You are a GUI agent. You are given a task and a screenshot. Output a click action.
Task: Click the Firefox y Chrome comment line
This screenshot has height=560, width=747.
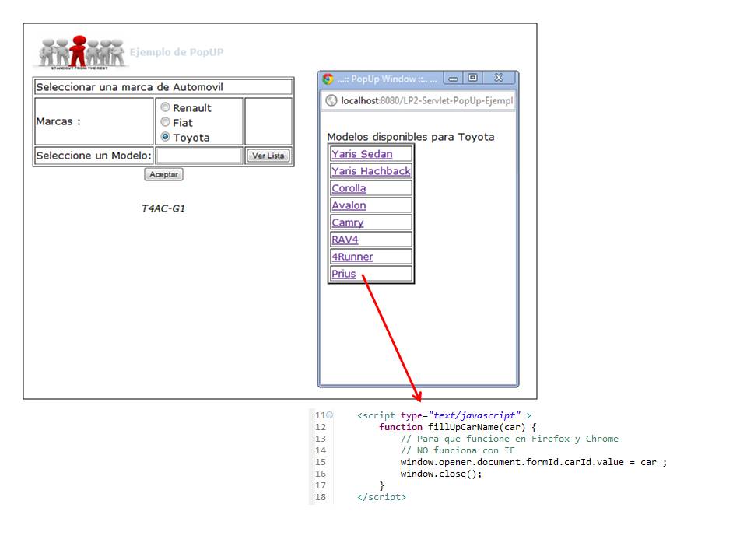coord(509,439)
